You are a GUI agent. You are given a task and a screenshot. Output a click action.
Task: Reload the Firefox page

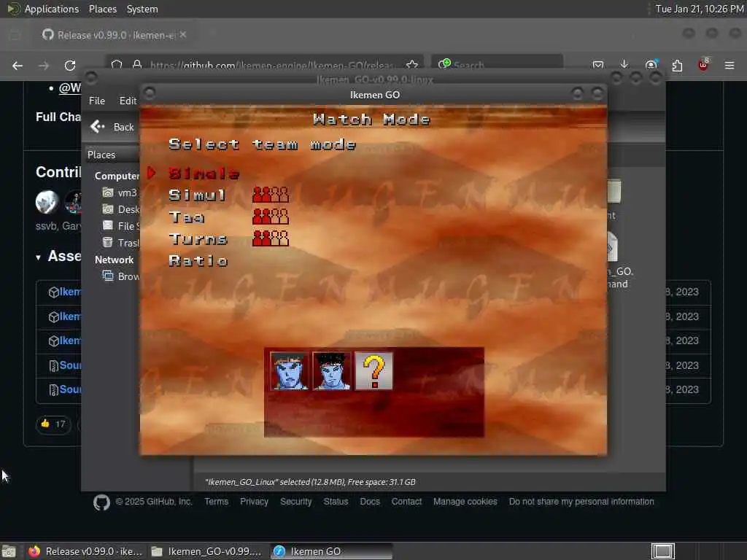coord(70,66)
